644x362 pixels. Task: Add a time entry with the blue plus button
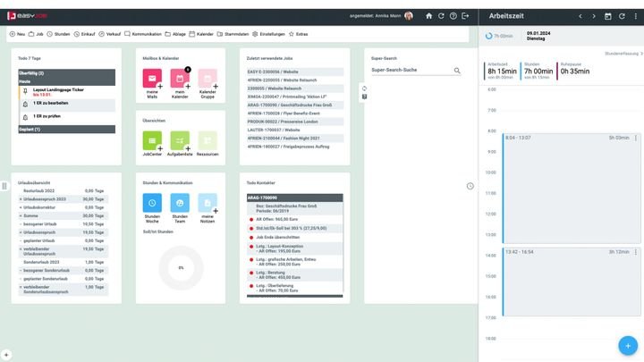point(628,346)
